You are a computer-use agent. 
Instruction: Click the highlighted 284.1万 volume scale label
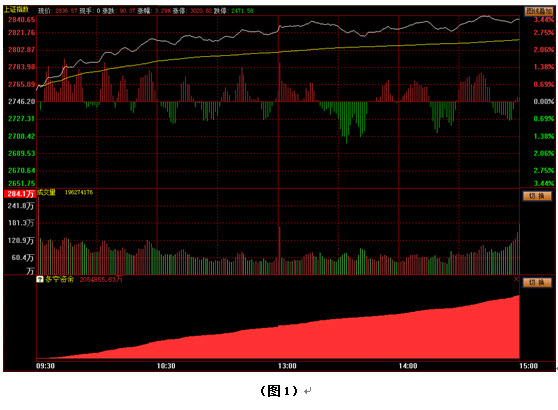click(x=20, y=194)
